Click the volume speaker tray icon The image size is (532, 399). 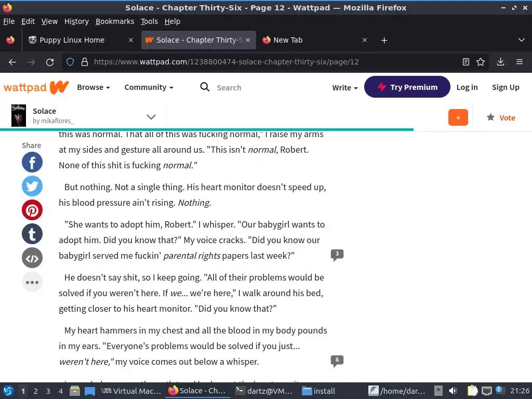tap(453, 391)
